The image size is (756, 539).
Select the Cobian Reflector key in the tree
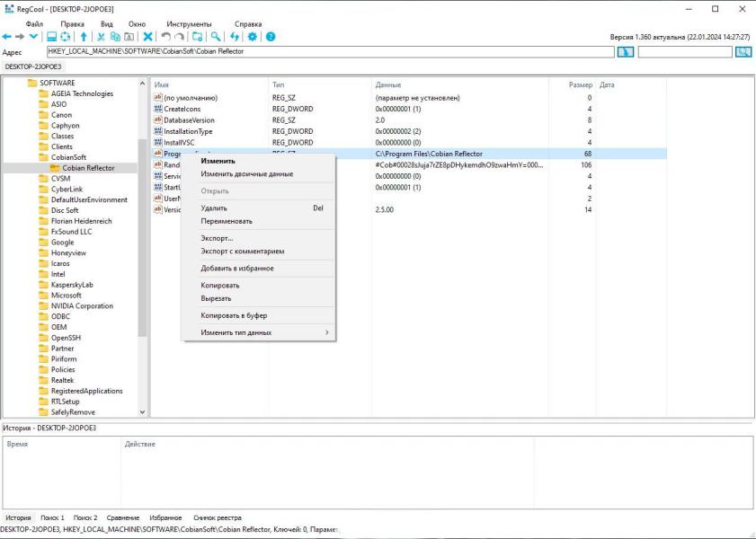point(88,168)
